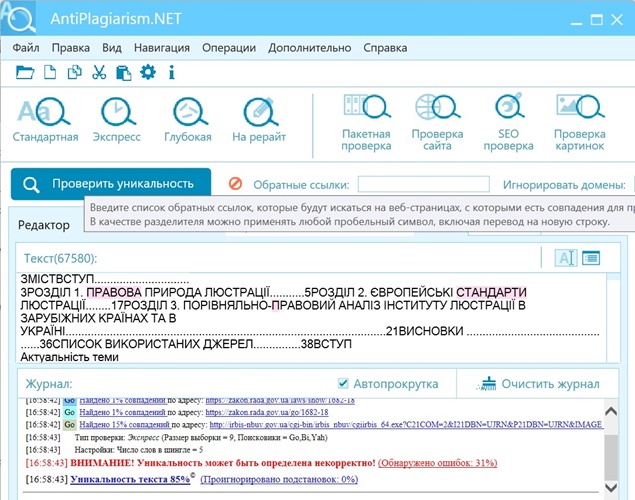Show program info with 'i' icon
Viewport: 635px width, 500px height.
(172, 72)
